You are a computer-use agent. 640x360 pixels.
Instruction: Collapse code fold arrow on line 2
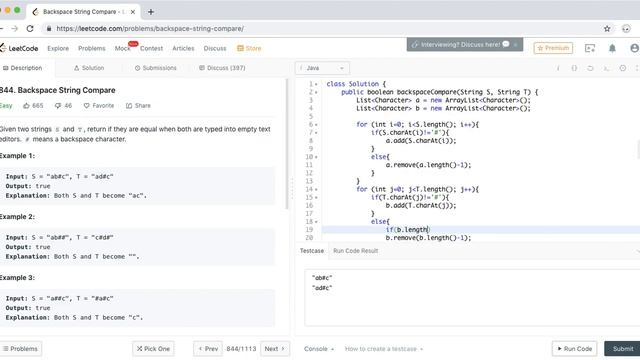coord(316,92)
